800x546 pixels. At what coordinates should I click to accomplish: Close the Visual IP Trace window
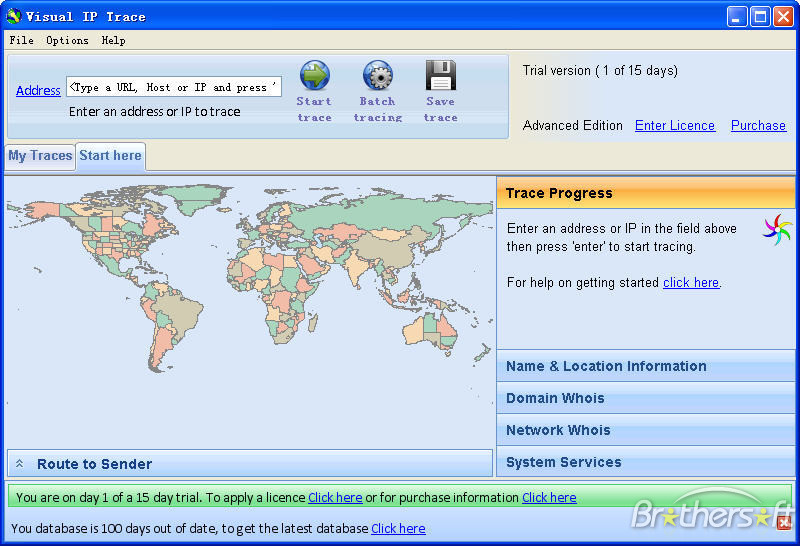coord(783,17)
